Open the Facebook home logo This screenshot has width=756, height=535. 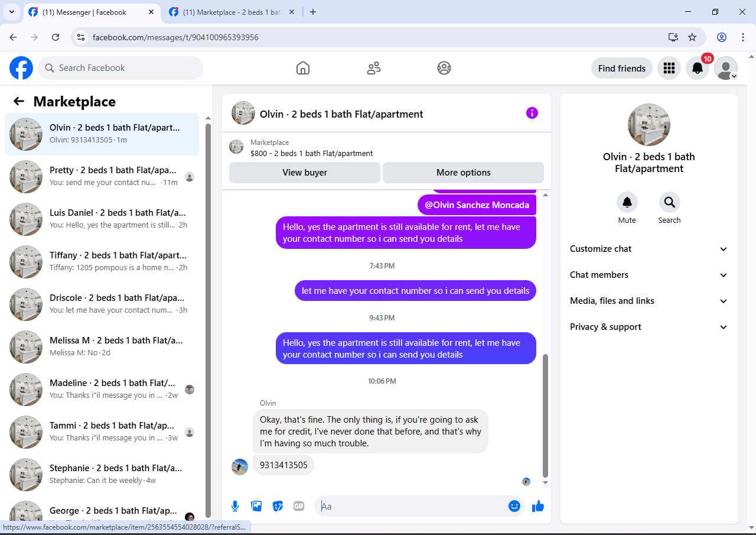21,68
